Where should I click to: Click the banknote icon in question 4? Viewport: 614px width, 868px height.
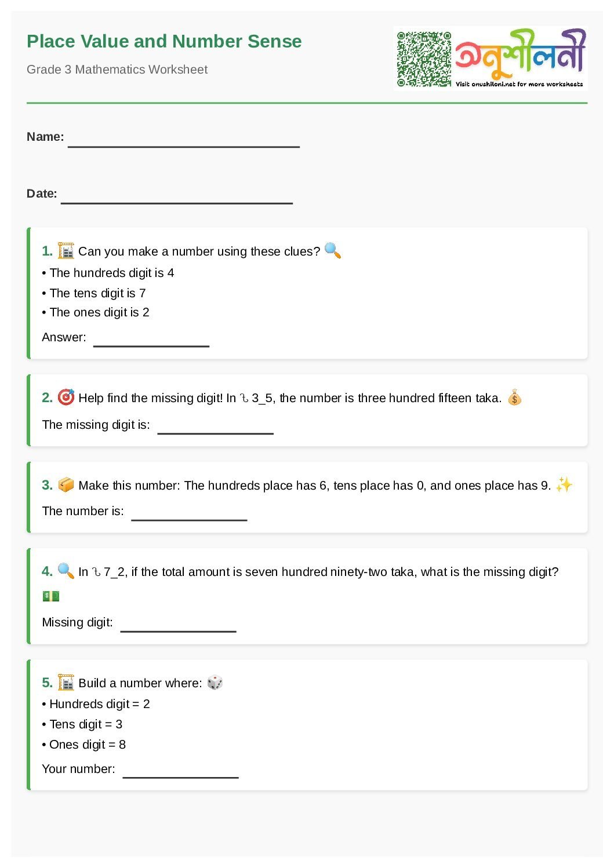tap(51, 596)
